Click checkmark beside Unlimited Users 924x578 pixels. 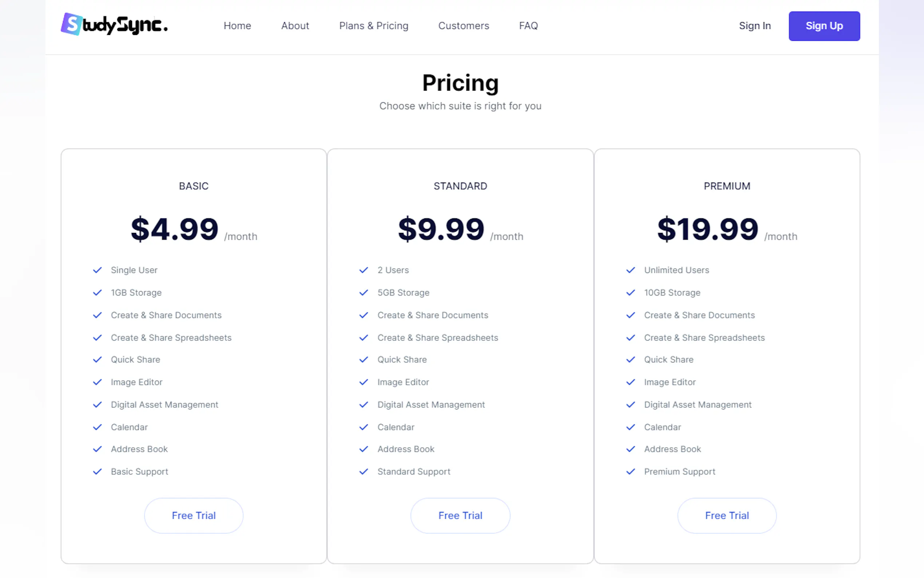pyautogui.click(x=631, y=270)
